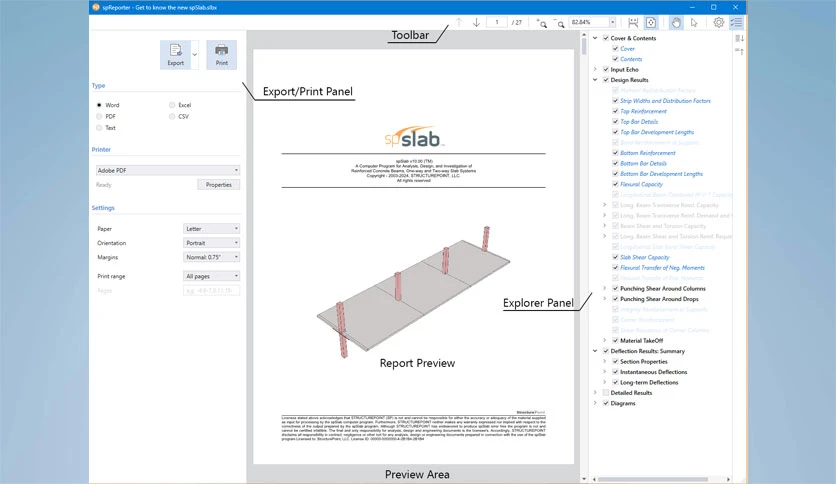836x484 pixels.
Task: Open the Cover link in explorer
Action: click(627, 49)
